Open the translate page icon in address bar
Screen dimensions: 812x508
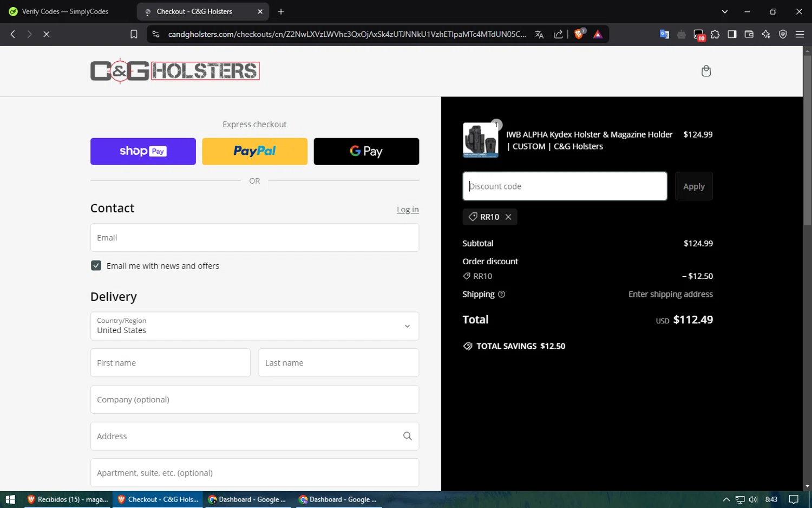tap(539, 34)
